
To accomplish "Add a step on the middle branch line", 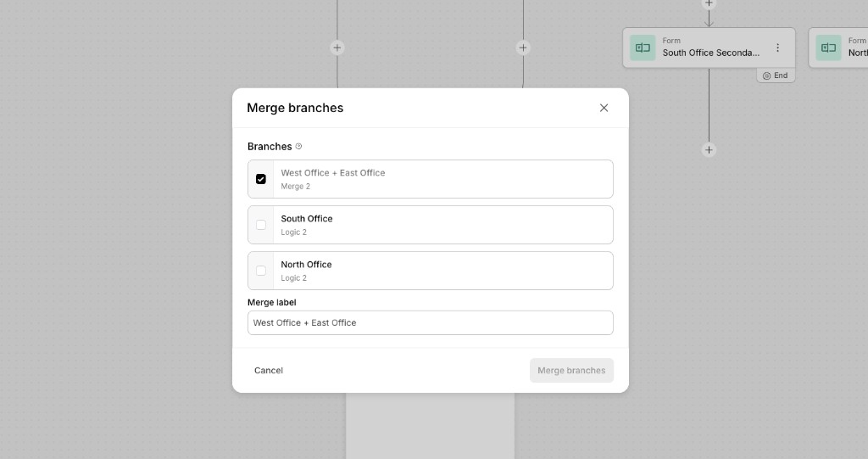I will pos(523,48).
